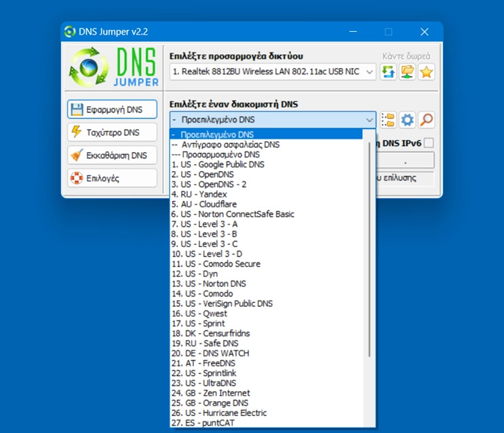Open the DNS groups list icon
The height and width of the screenshot is (433, 504).
point(388,120)
